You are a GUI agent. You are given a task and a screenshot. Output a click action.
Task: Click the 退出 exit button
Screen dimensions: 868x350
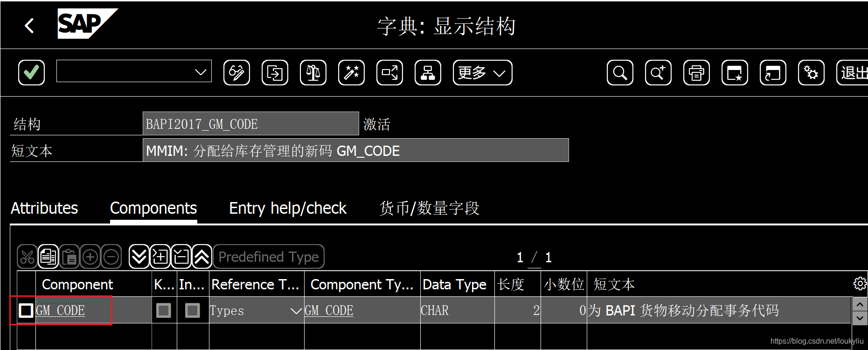click(852, 73)
